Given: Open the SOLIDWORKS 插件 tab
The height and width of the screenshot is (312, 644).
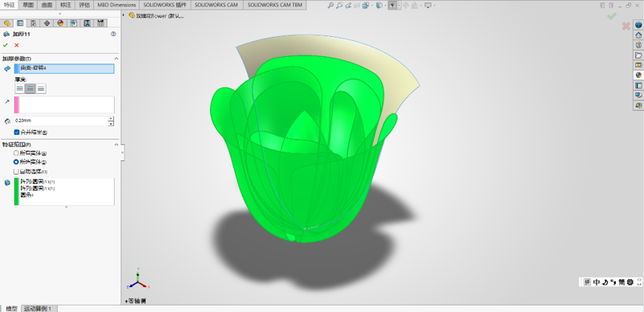Looking at the screenshot, I should click(x=164, y=5).
